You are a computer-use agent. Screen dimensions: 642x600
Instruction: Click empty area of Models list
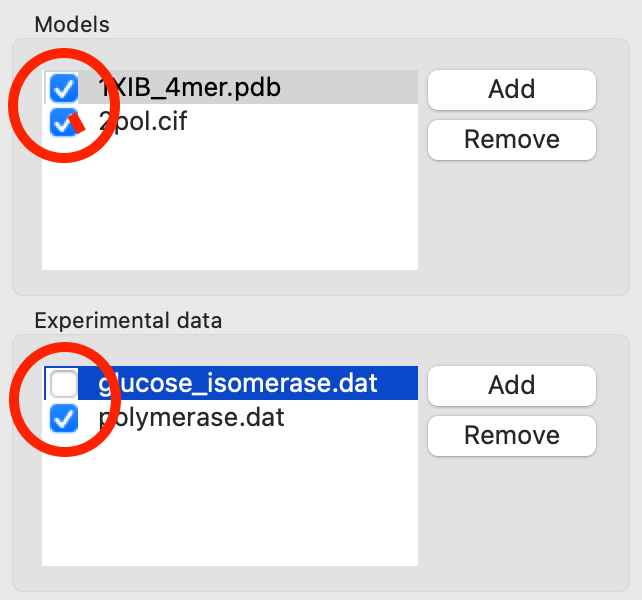point(230,210)
